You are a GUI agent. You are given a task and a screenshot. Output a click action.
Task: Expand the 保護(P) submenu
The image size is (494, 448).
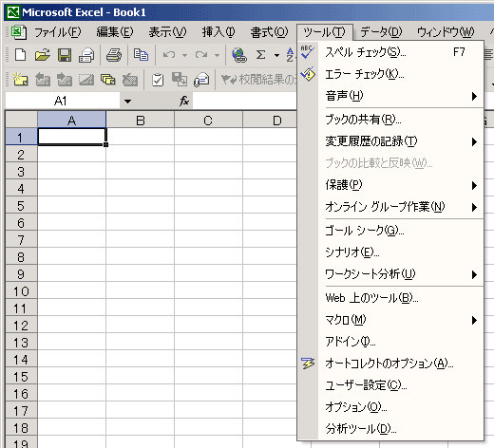pyautogui.click(x=474, y=185)
